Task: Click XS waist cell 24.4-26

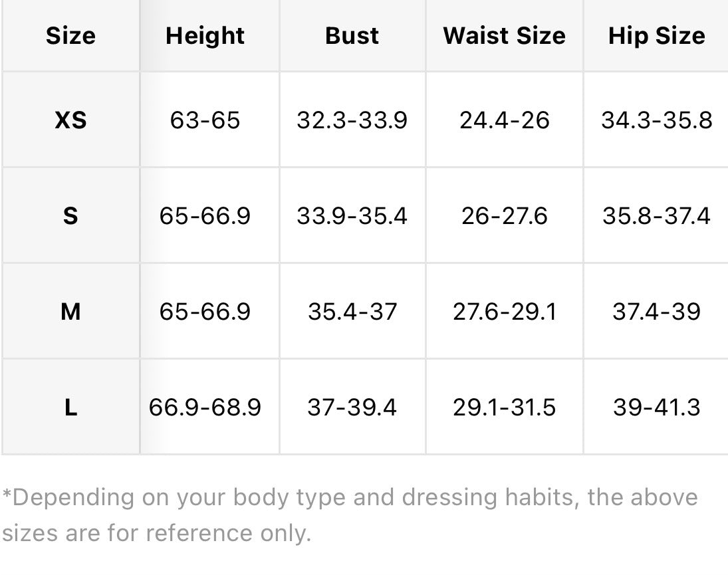Action: click(x=504, y=120)
